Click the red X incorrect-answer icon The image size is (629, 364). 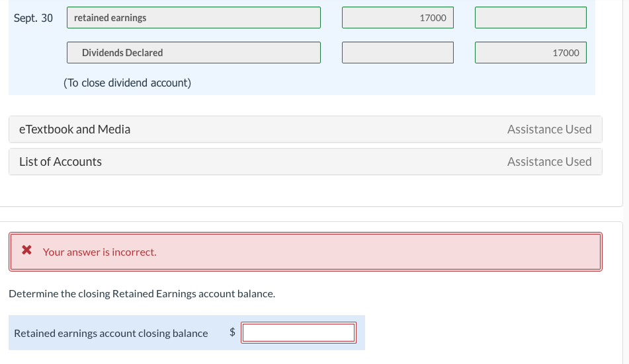coord(27,250)
